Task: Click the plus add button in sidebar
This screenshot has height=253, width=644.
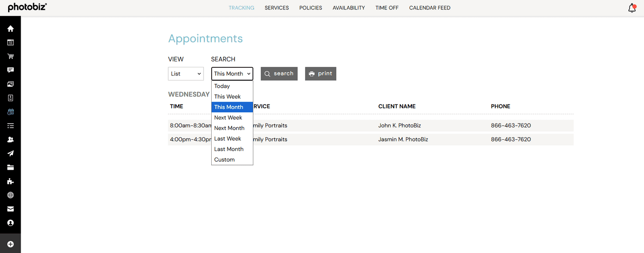Action: pyautogui.click(x=10, y=244)
